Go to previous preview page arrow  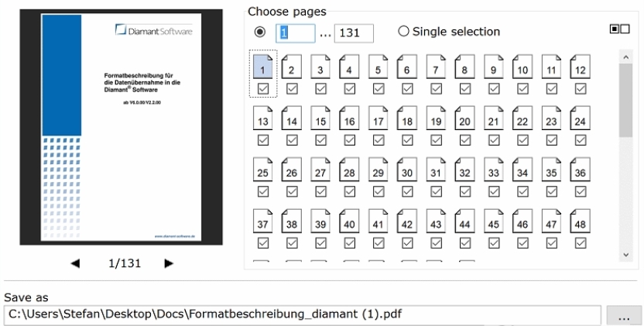75,263
